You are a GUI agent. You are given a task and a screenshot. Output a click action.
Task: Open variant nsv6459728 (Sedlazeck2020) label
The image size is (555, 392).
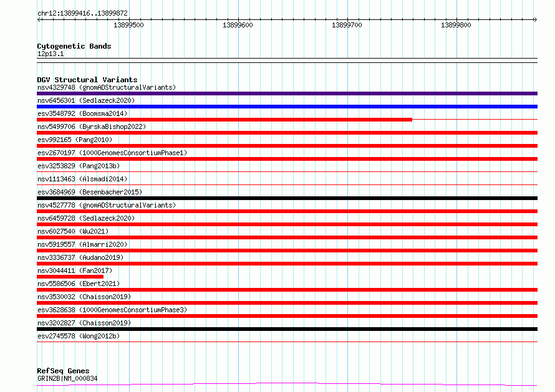coord(86,218)
